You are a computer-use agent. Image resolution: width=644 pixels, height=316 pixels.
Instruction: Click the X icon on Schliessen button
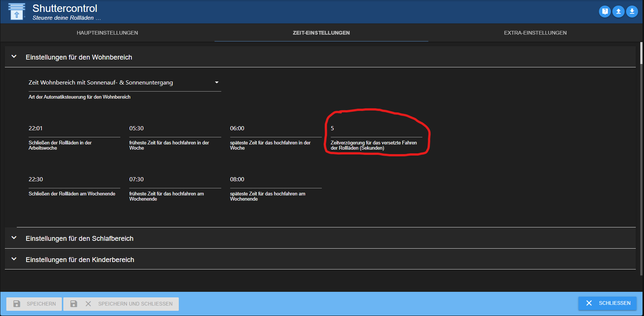pyautogui.click(x=589, y=303)
